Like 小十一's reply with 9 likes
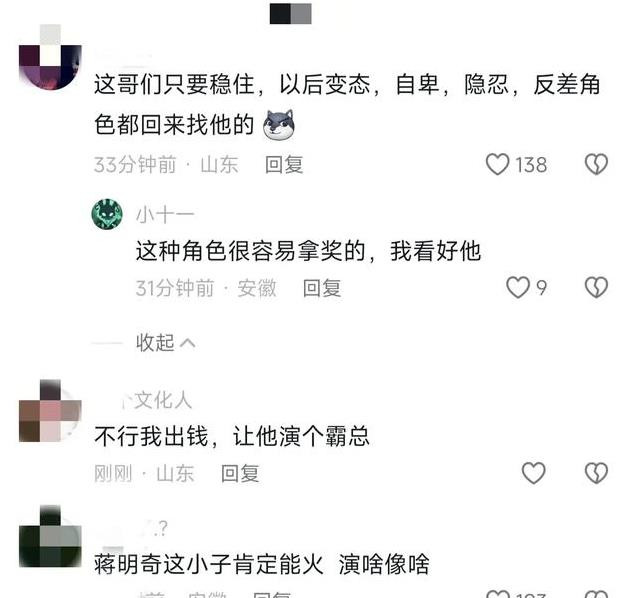Image resolution: width=636 pixels, height=598 pixels. (x=518, y=287)
